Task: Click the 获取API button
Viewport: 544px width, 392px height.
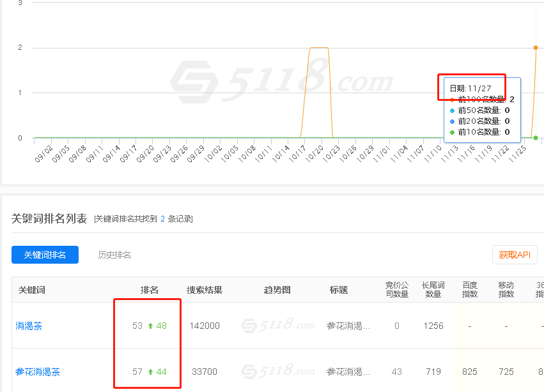Action: 515,255
